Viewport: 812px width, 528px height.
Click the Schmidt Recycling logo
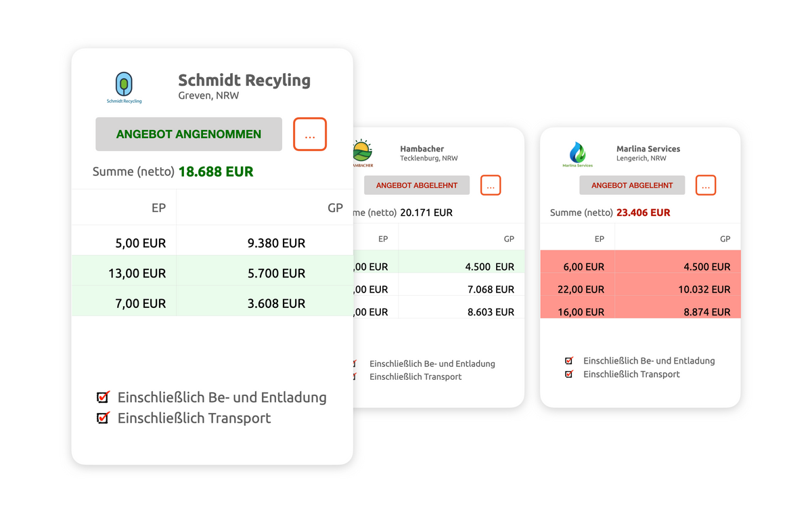[x=124, y=87]
